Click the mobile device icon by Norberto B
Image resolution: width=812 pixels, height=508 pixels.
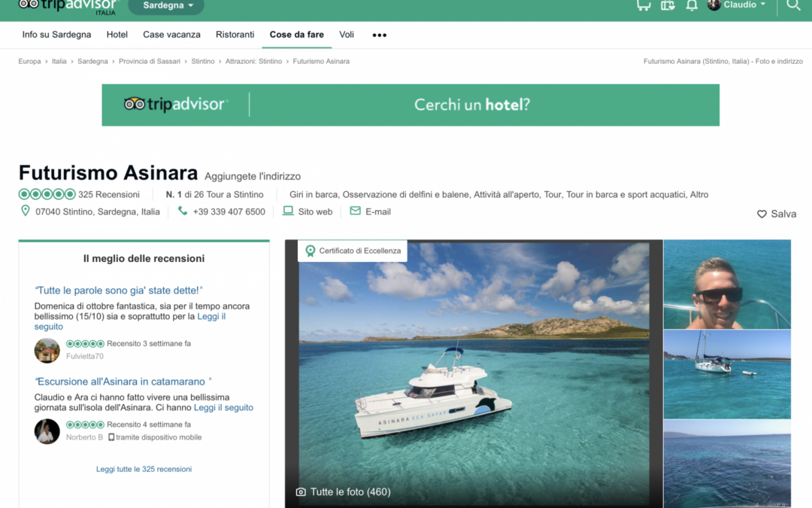pos(111,437)
